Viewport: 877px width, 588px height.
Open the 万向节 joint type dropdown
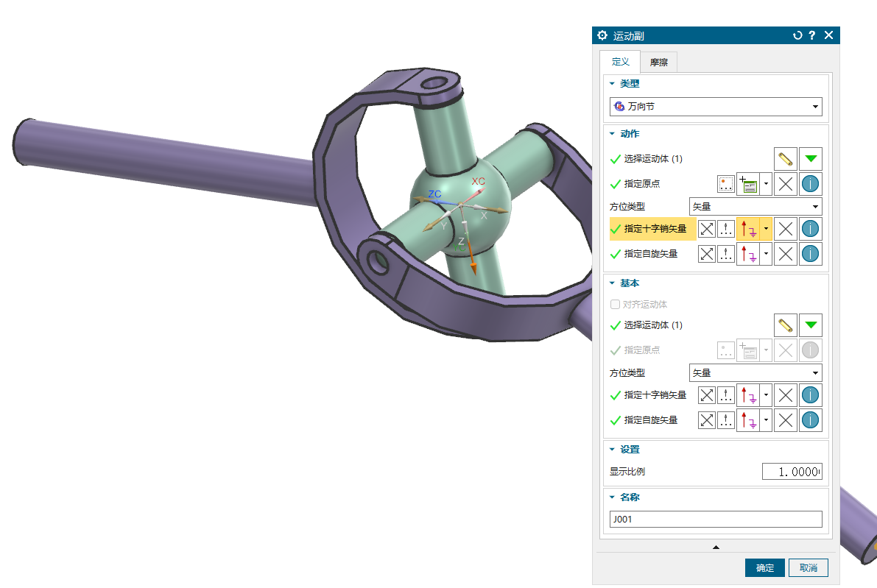point(716,107)
